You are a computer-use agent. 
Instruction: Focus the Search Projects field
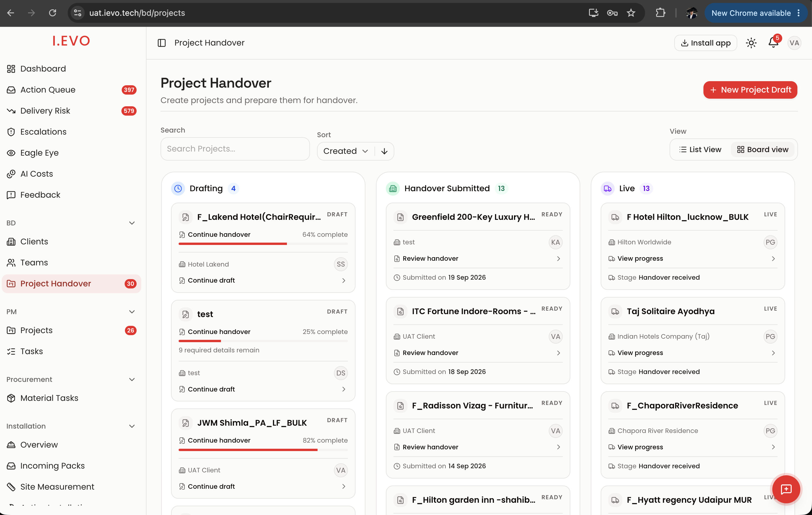click(235, 149)
